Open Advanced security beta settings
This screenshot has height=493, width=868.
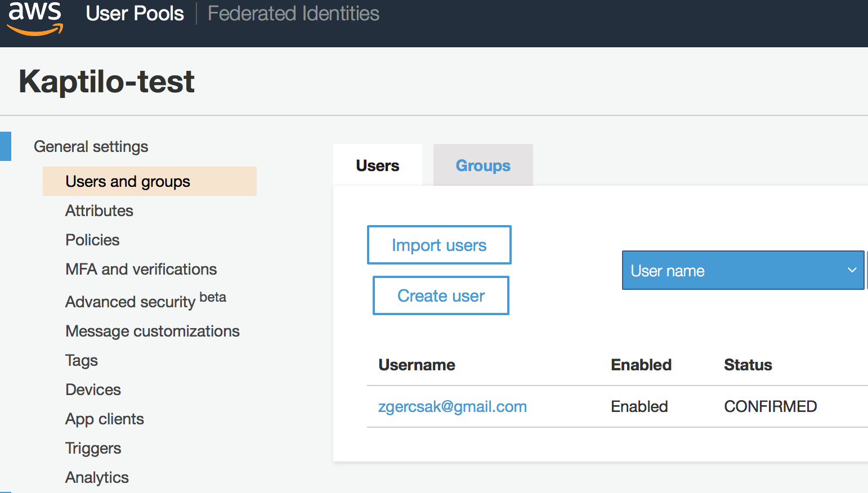click(x=145, y=301)
